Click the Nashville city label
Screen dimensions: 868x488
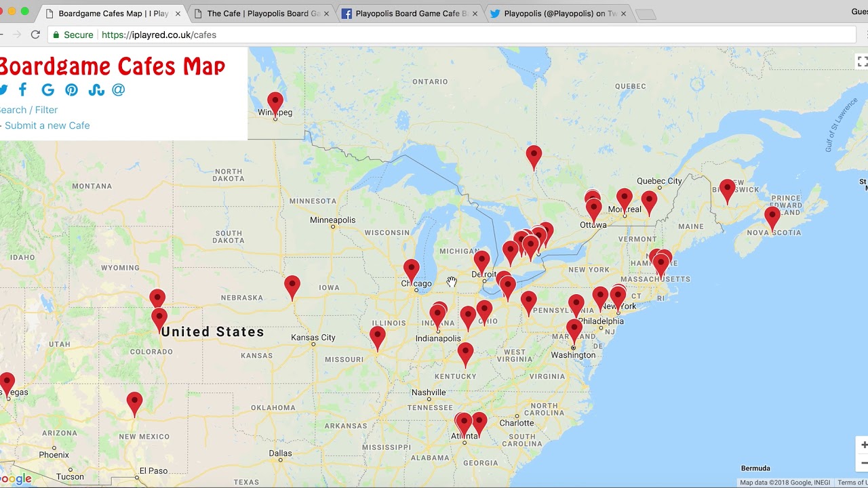pos(429,392)
